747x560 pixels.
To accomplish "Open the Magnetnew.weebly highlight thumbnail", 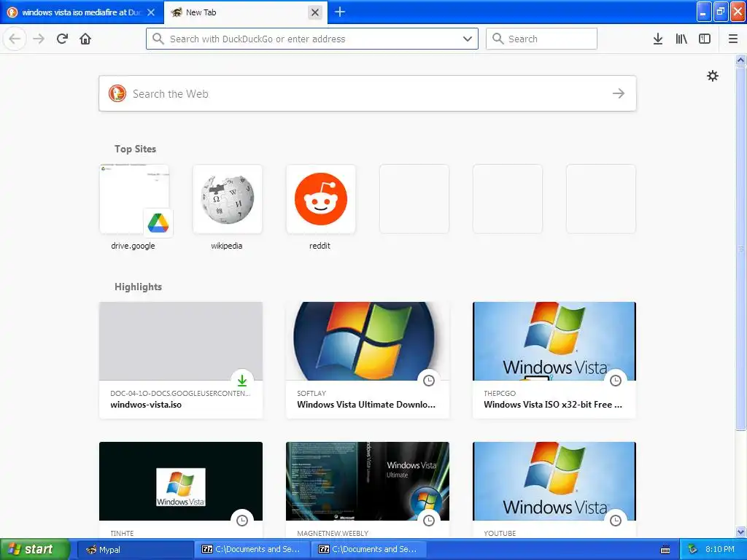I will 368,481.
